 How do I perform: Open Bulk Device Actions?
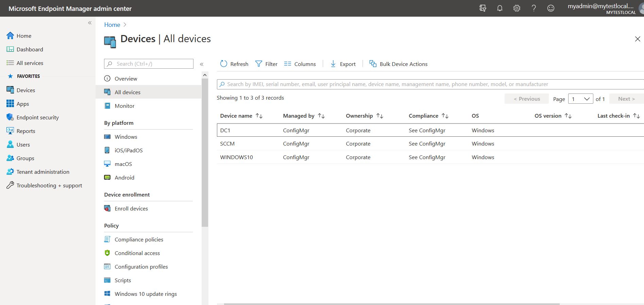399,64
